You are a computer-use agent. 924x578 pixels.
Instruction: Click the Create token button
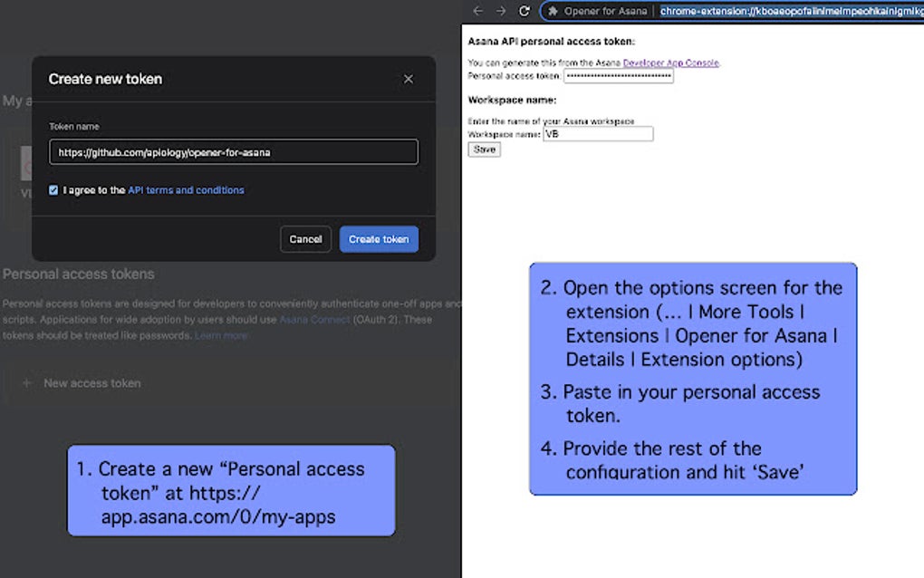tap(379, 239)
